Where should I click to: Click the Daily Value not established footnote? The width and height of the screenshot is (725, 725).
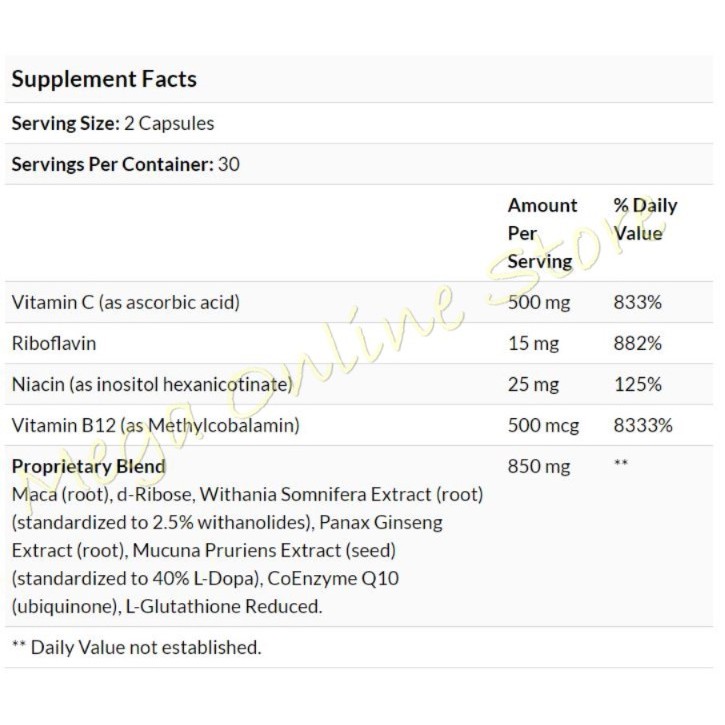point(136,647)
